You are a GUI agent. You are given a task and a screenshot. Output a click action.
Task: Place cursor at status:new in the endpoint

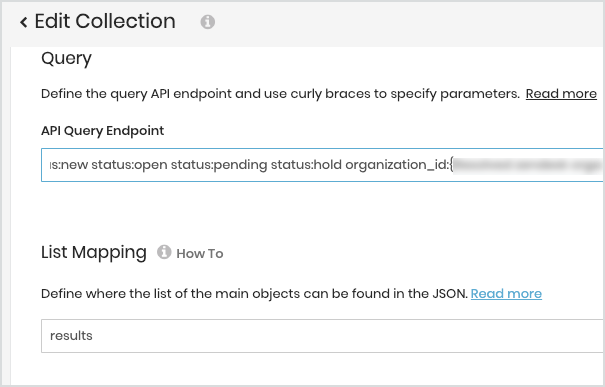[69, 165]
